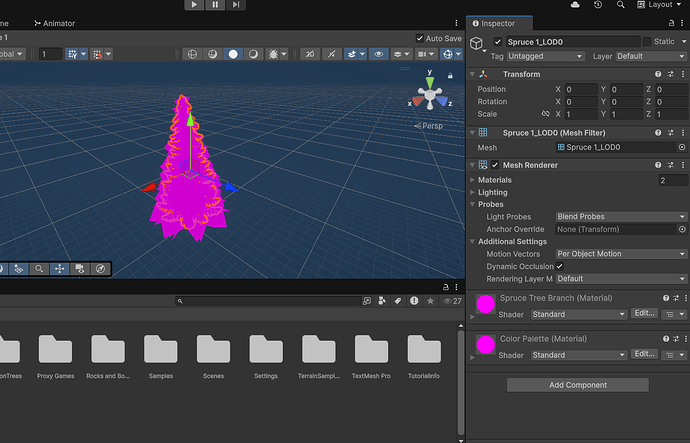Expand the Materials section
This screenshot has height=443, width=690.
pos(473,180)
